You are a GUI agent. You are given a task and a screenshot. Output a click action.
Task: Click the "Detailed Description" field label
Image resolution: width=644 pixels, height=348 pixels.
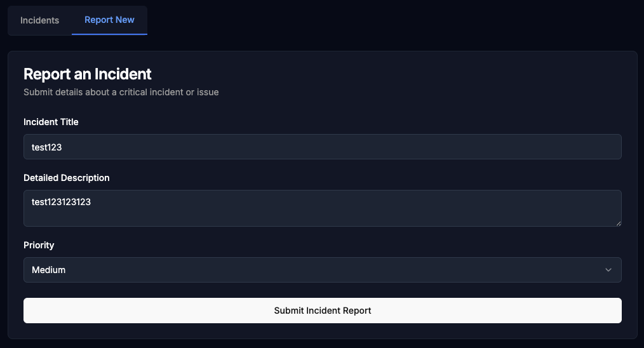tap(67, 178)
